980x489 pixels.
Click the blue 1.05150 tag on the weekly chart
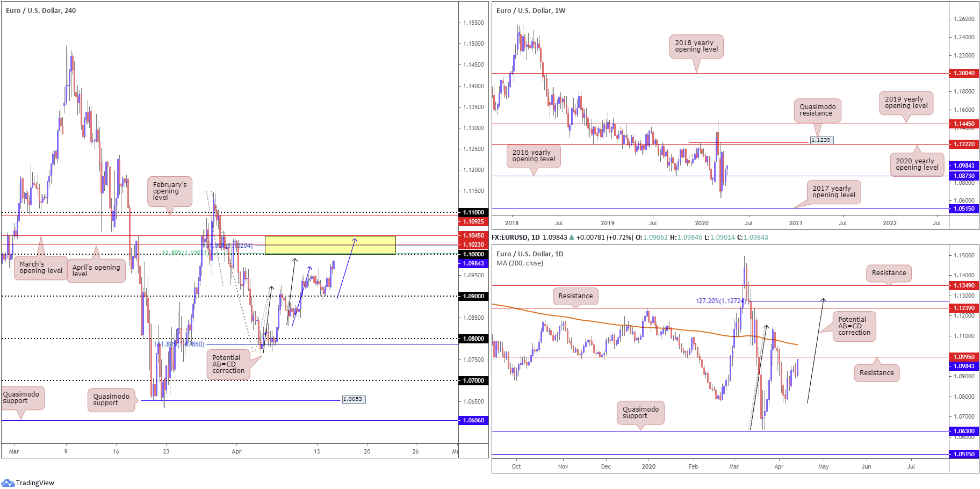pyautogui.click(x=964, y=208)
